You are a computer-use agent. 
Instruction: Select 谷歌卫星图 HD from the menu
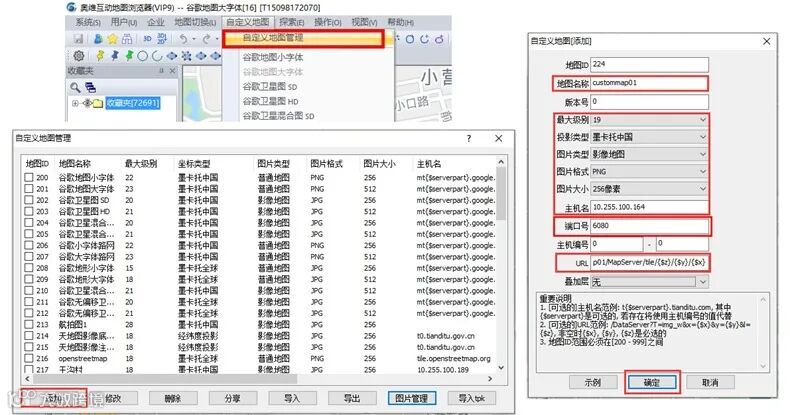270,101
